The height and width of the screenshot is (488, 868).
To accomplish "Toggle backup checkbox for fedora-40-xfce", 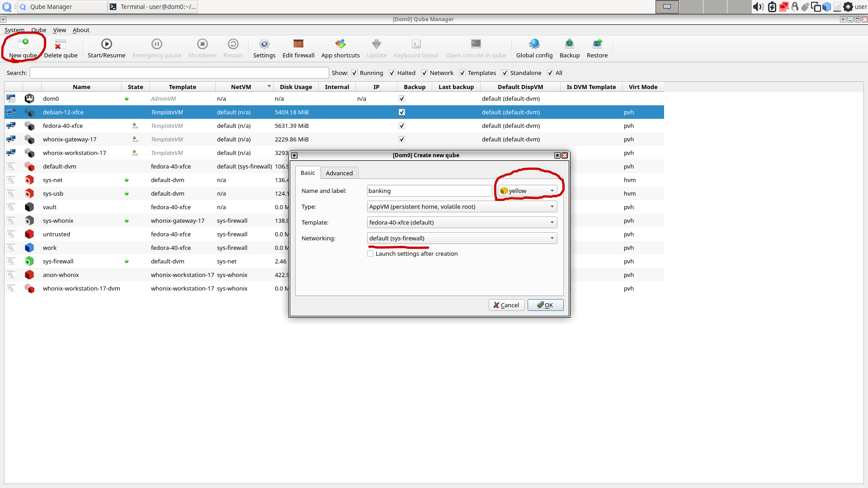I will (402, 126).
